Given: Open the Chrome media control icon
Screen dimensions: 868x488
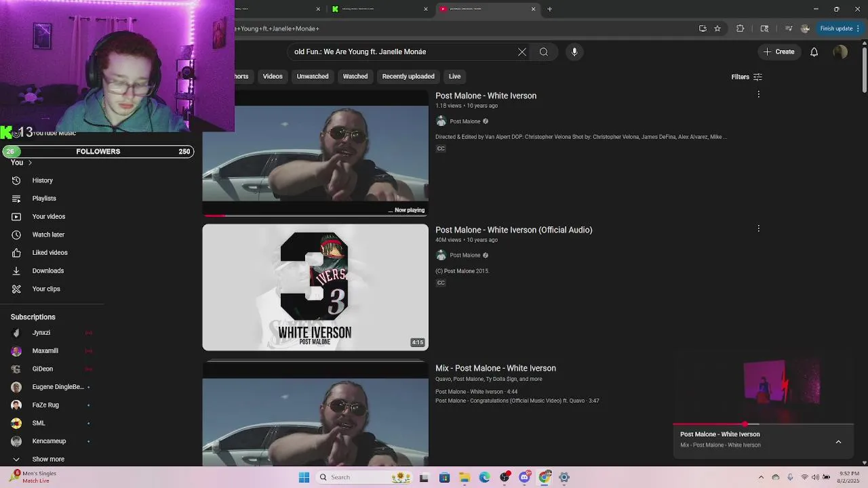Looking at the screenshot, I should pos(788,28).
